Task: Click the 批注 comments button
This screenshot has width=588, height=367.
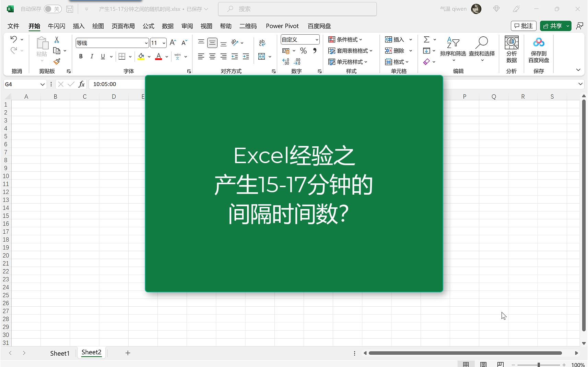Action: pos(524,26)
